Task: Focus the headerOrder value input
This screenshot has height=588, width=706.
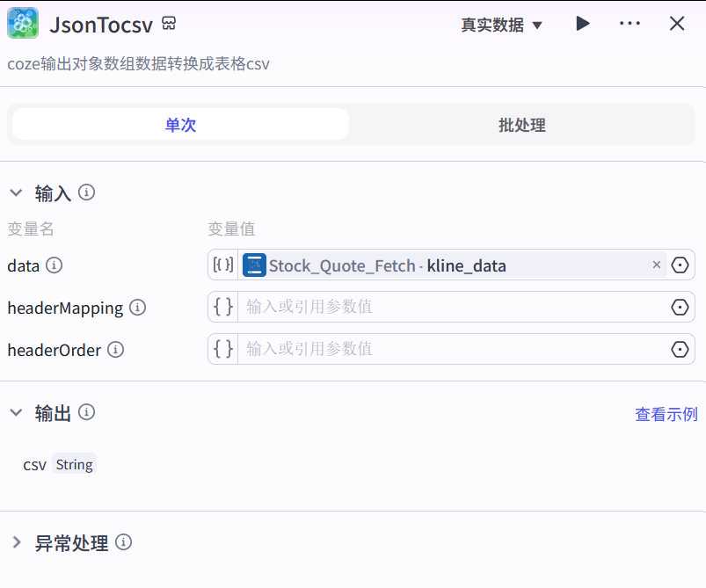Action: (452, 349)
